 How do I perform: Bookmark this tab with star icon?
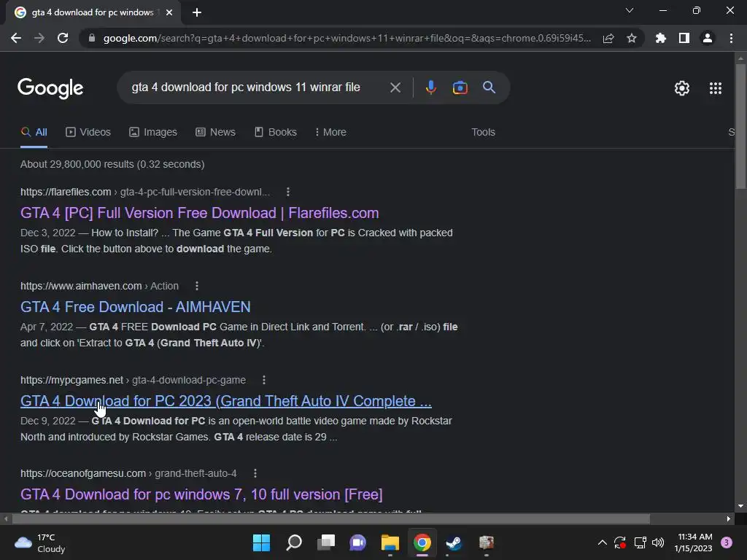(x=632, y=38)
